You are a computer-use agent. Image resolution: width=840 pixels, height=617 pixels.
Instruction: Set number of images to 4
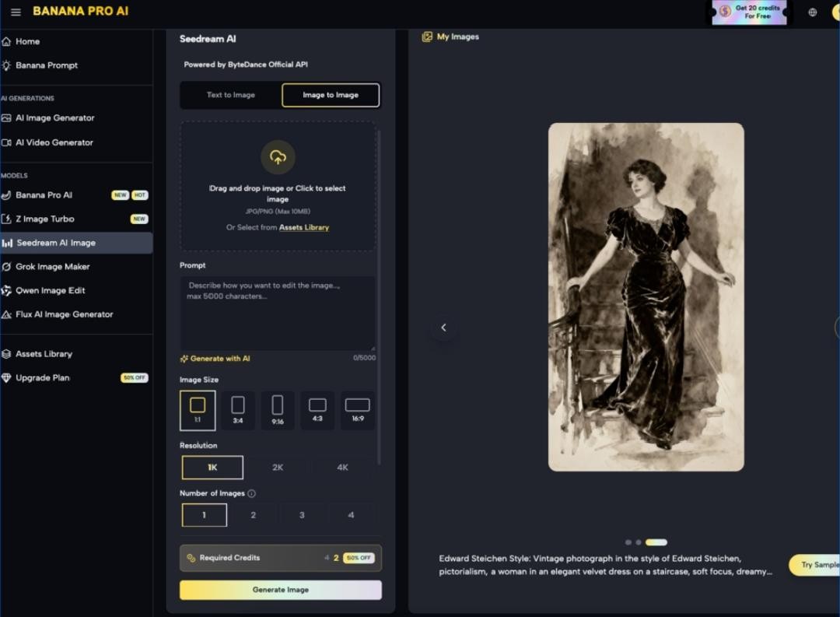coord(351,515)
